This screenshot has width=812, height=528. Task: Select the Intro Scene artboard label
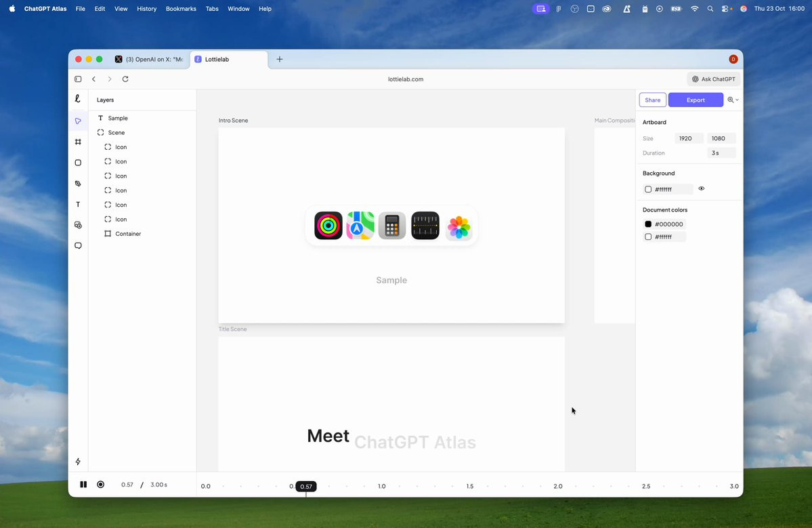(x=233, y=120)
